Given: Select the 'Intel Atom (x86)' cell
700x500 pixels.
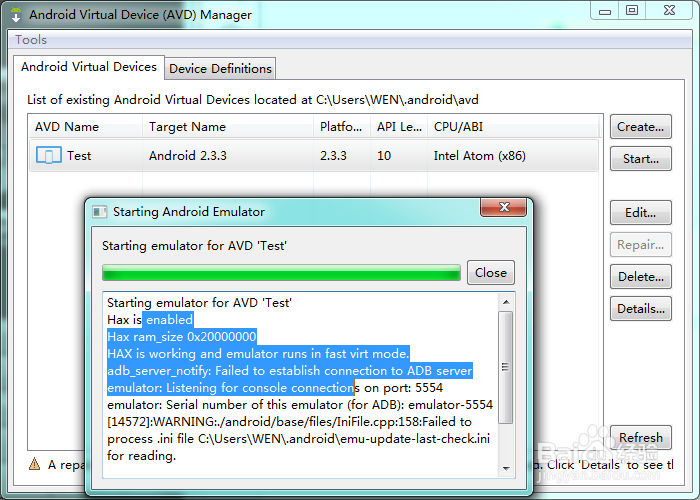Looking at the screenshot, I should (x=479, y=156).
